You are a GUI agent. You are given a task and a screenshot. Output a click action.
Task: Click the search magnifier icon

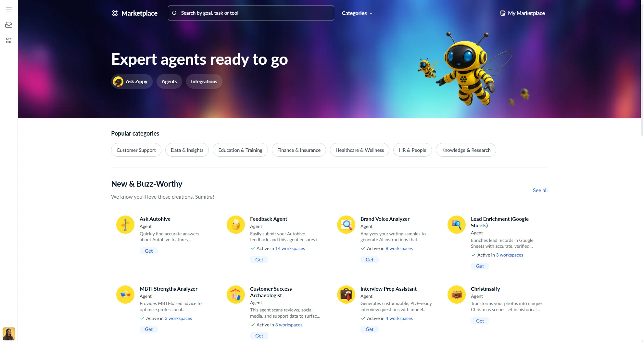click(x=174, y=13)
